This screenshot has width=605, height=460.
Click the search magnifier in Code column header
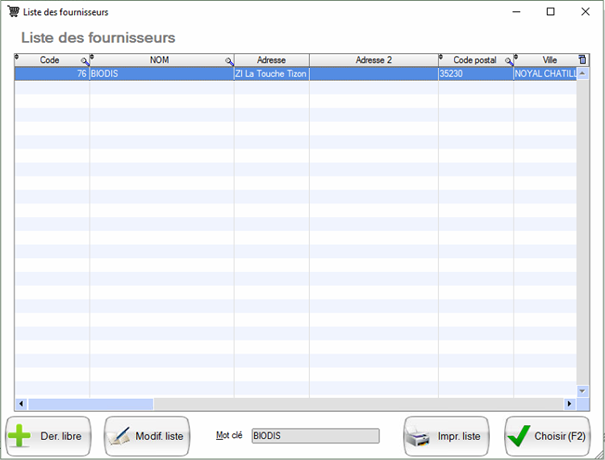(x=84, y=62)
